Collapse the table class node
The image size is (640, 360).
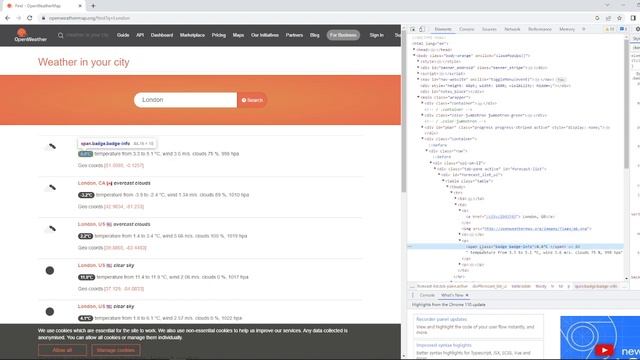point(443,181)
